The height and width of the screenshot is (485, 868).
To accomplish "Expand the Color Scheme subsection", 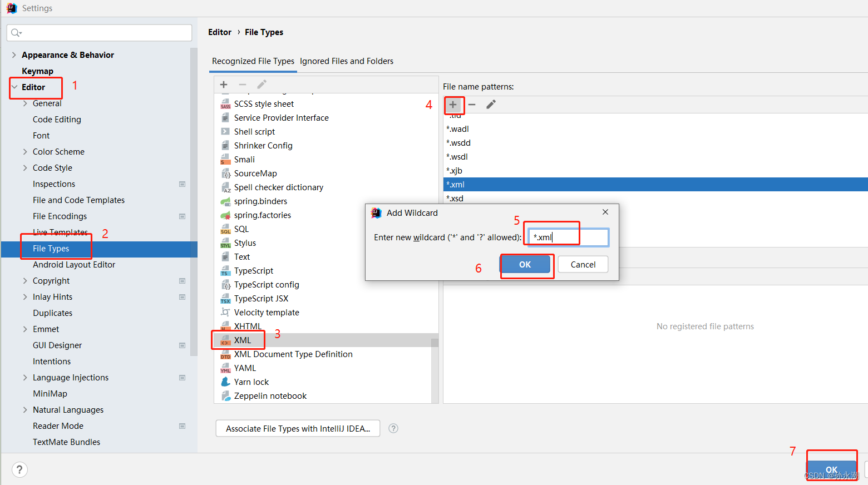I will pyautogui.click(x=25, y=152).
